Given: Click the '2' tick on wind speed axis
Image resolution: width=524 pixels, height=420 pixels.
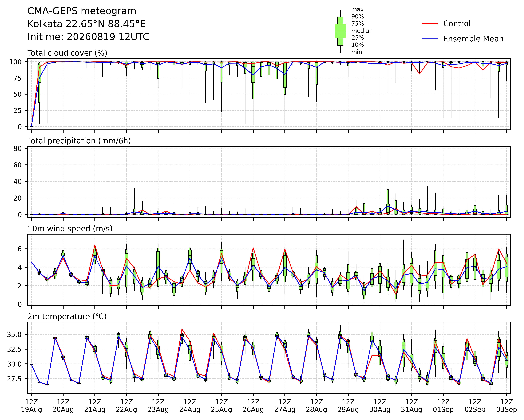Looking at the screenshot, I should [x=20, y=286].
